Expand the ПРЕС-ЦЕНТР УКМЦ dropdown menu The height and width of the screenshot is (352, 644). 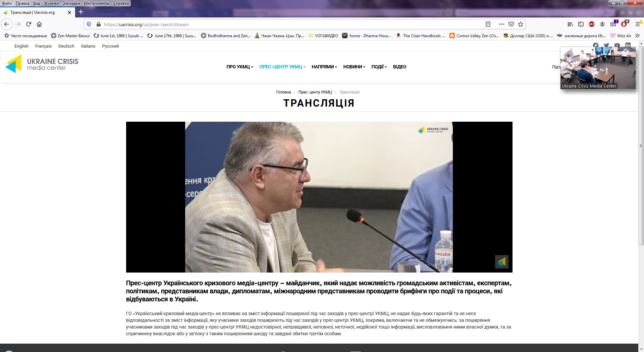(282, 67)
